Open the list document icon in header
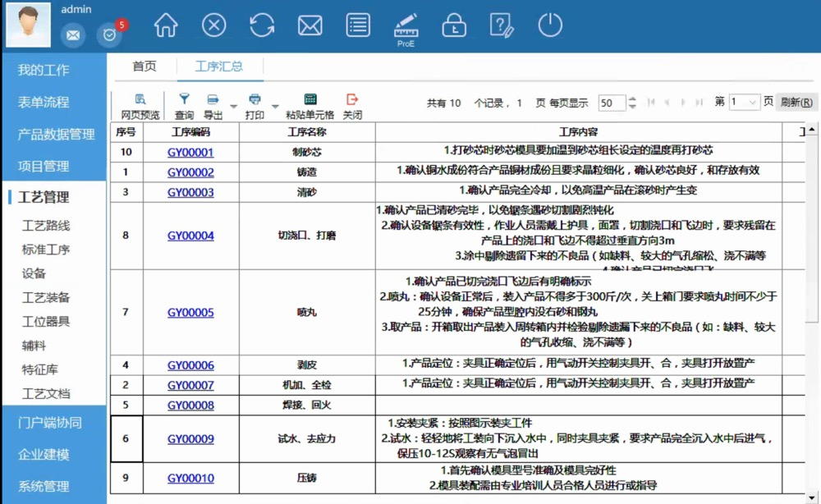Viewport: 821px width, 504px height. click(358, 25)
